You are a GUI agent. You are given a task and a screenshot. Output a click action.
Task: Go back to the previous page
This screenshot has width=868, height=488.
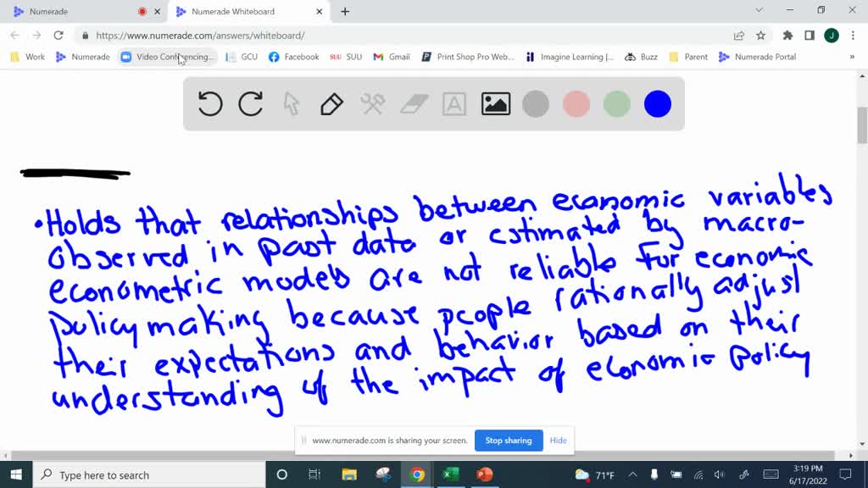[15, 36]
